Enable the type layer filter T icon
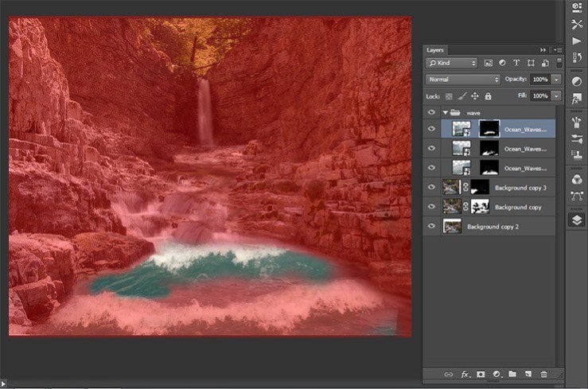Image resolution: width=588 pixels, height=389 pixels. (516, 63)
